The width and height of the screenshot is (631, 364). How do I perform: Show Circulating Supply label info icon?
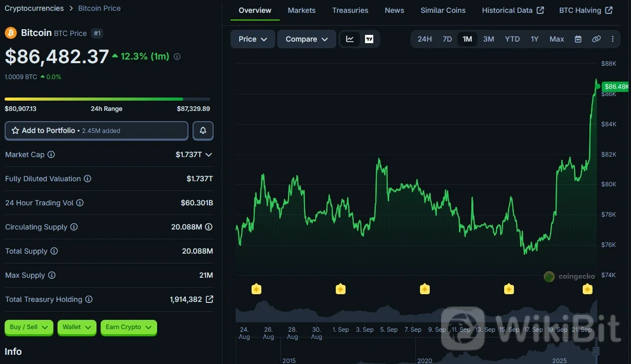74,227
